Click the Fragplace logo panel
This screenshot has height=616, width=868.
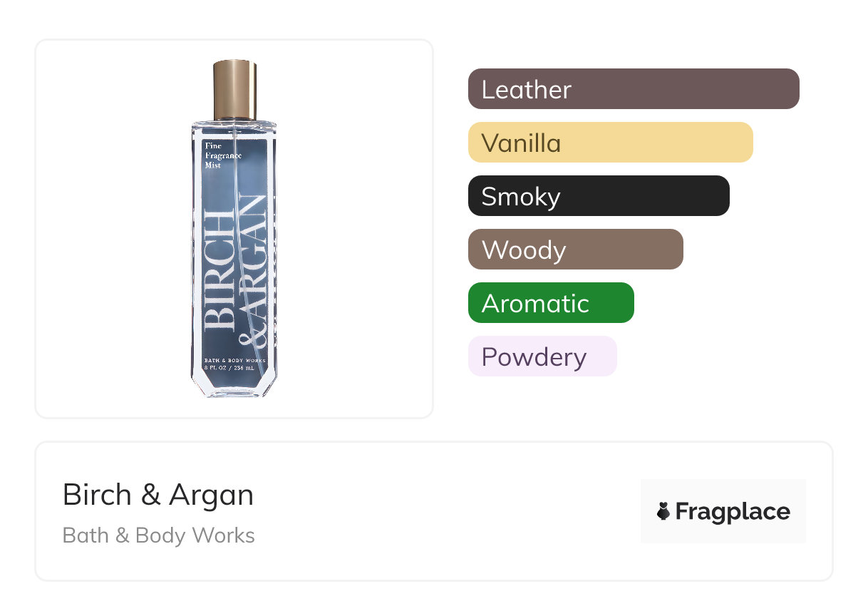723,511
